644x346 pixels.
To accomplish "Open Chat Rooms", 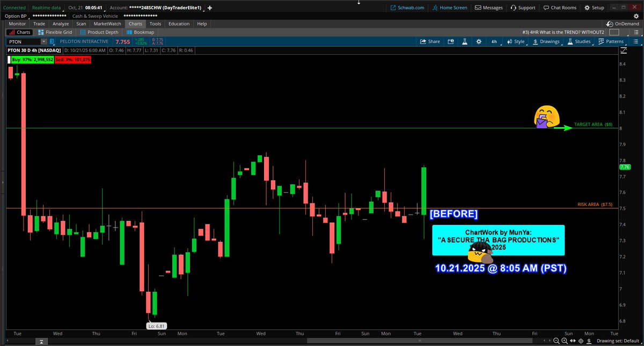I will (x=560, y=8).
